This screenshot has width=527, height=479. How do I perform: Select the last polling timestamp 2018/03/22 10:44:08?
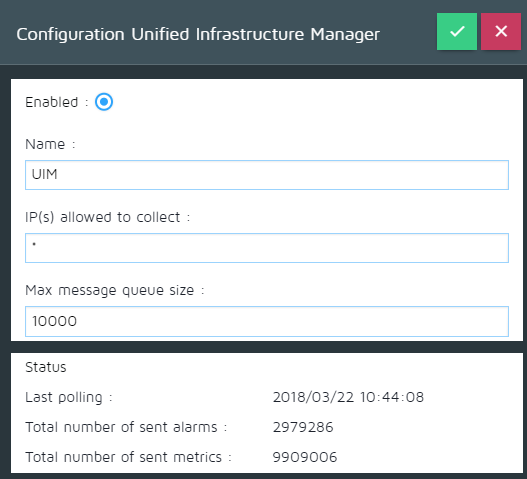pyautogui.click(x=348, y=397)
